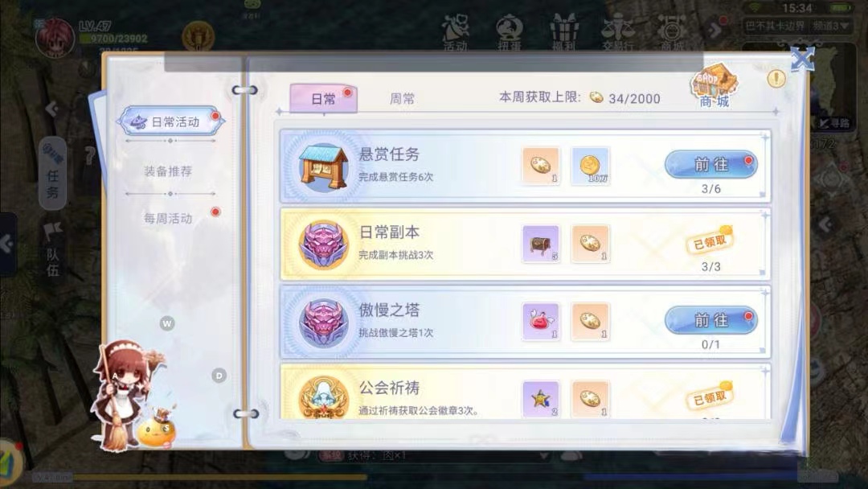Screen dimensions: 868x489
Task: Expand the channel dropdown 频道3
Action: 830,26
